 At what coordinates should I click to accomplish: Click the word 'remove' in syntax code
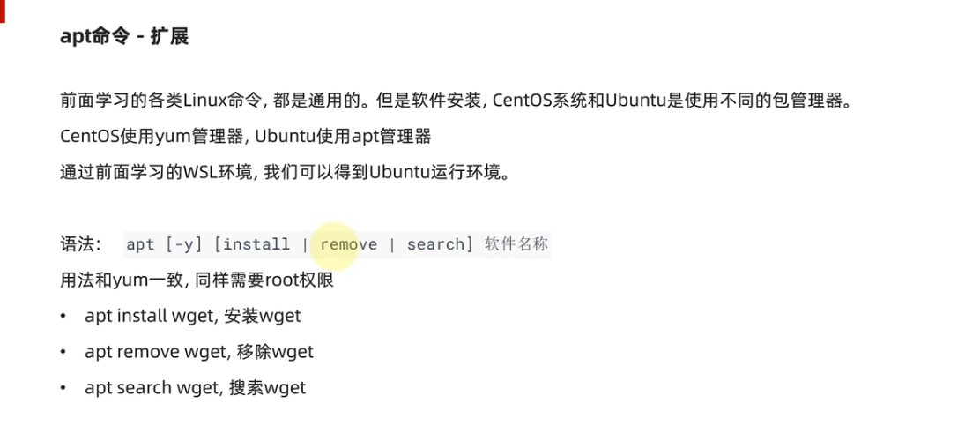tap(348, 244)
